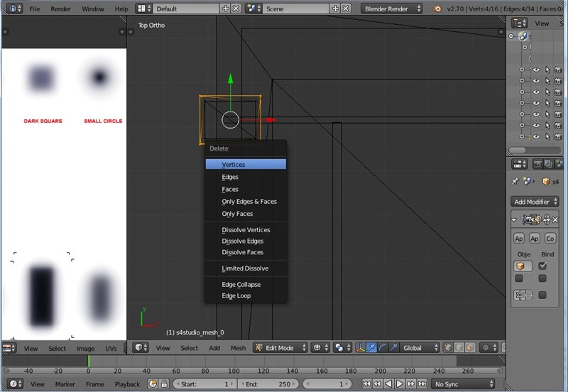Toggle the first object's eye visibility in the outliner
The width and height of the screenshot is (568, 392).
click(x=536, y=70)
